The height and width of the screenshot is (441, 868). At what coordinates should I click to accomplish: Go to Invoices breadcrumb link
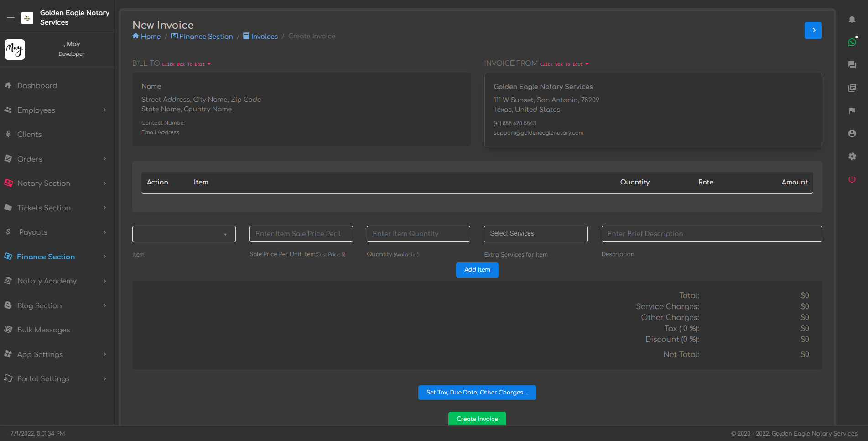(264, 37)
